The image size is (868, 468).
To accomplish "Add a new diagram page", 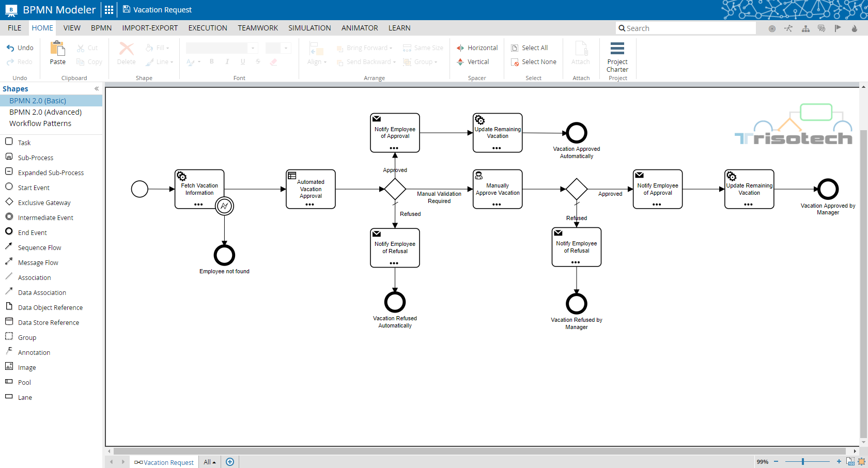I will (230, 462).
